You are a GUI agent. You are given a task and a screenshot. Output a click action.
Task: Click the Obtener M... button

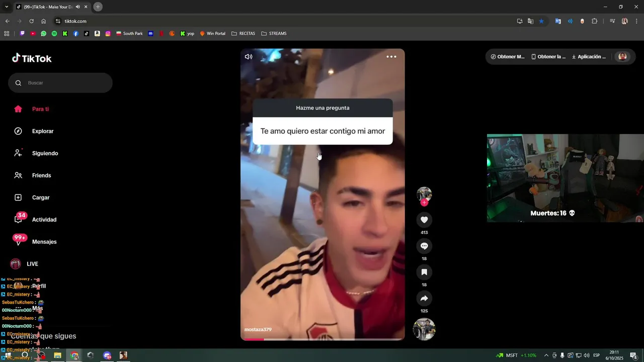point(508,57)
